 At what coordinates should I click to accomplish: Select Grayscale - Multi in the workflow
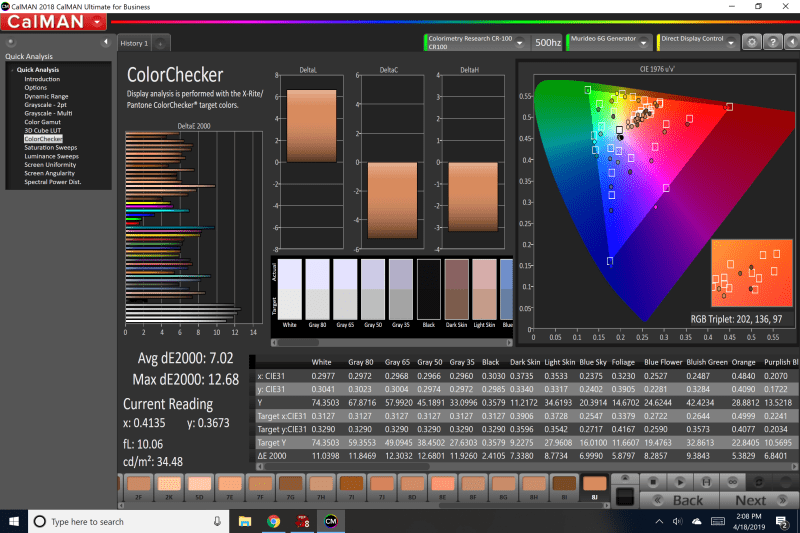pos(48,113)
